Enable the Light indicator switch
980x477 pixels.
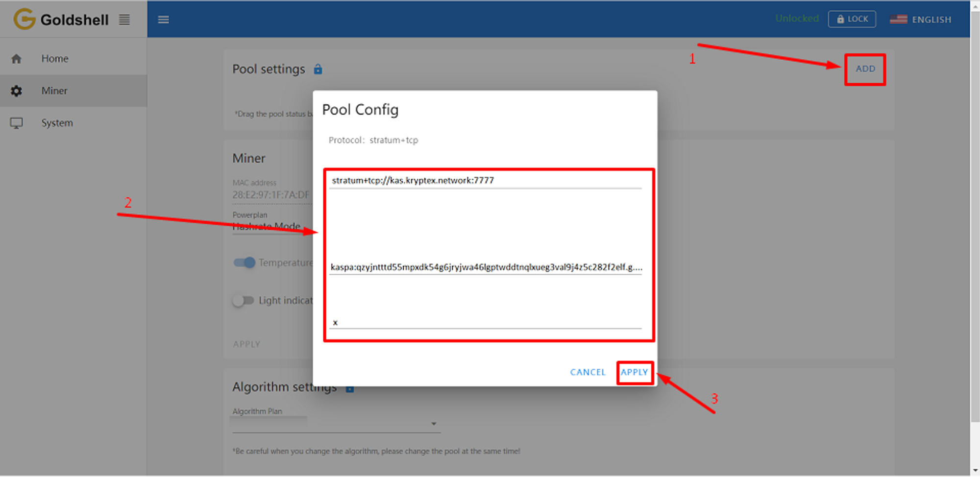click(243, 300)
